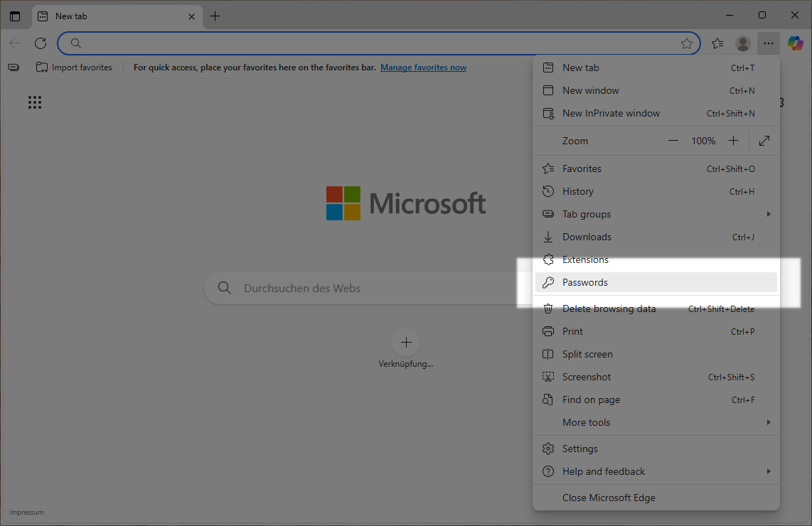
Task: Expand the More tools submenu
Action: (655, 422)
